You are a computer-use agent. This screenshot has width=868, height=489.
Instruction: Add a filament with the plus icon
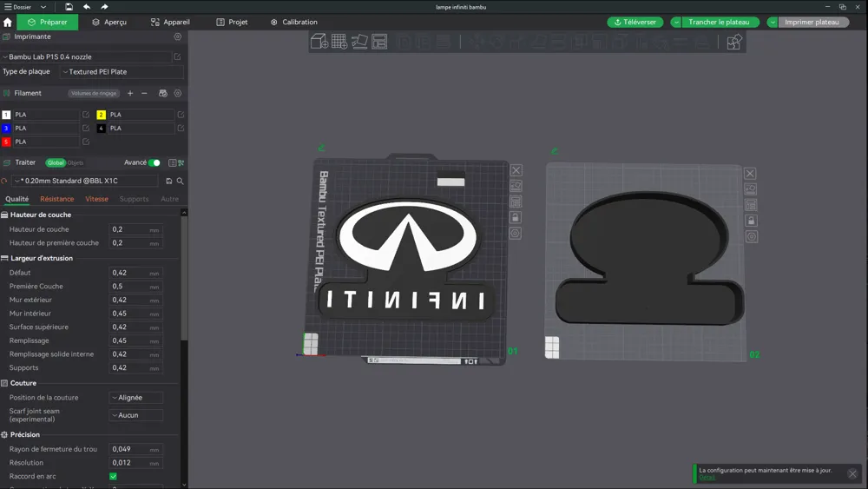pos(130,93)
